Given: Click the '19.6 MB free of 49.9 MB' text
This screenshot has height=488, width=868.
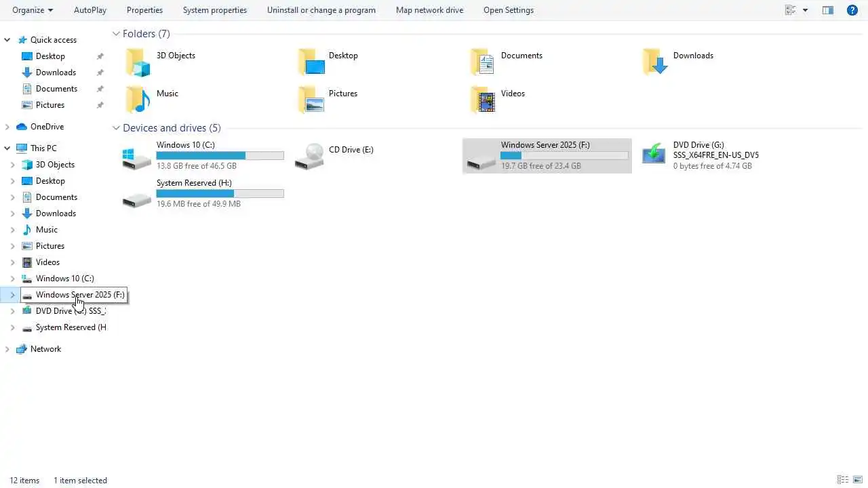Looking at the screenshot, I should click(x=199, y=204).
